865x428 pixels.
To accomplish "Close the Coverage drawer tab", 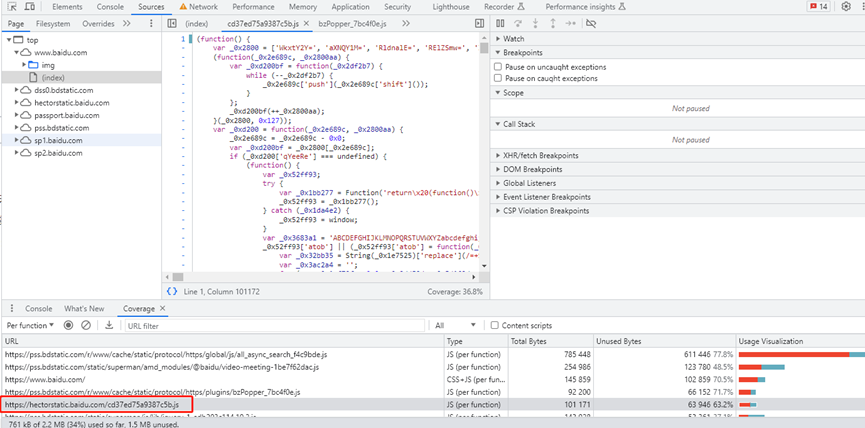I will pos(164,309).
